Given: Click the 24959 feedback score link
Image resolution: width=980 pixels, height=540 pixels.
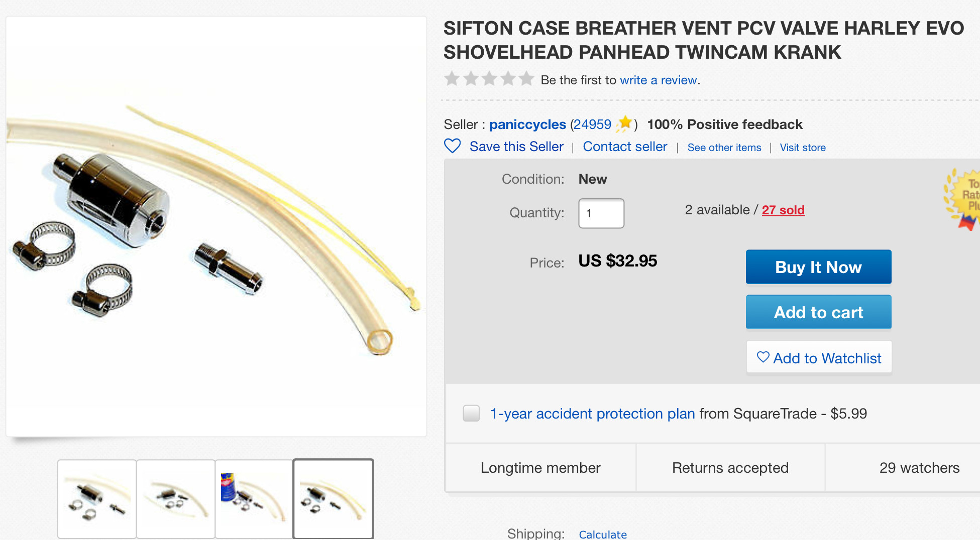Looking at the screenshot, I should point(592,124).
